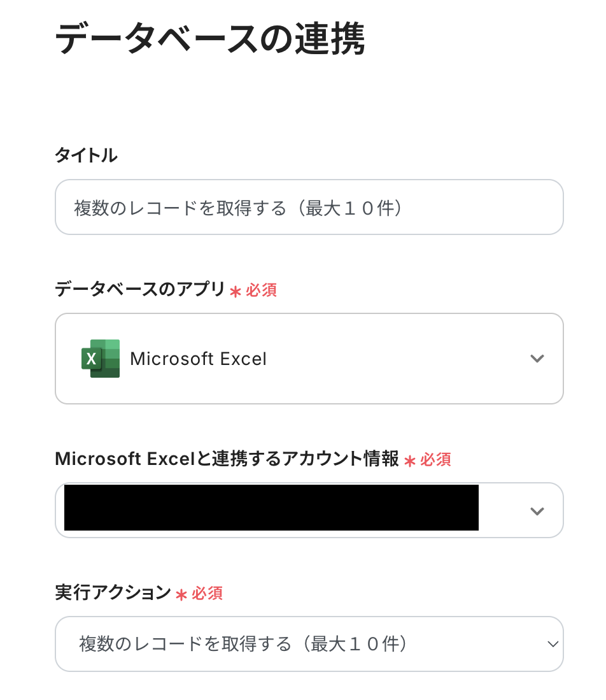The width and height of the screenshot is (606, 700).
Task: Click the Microsoft Excel app icon
Action: point(101,359)
